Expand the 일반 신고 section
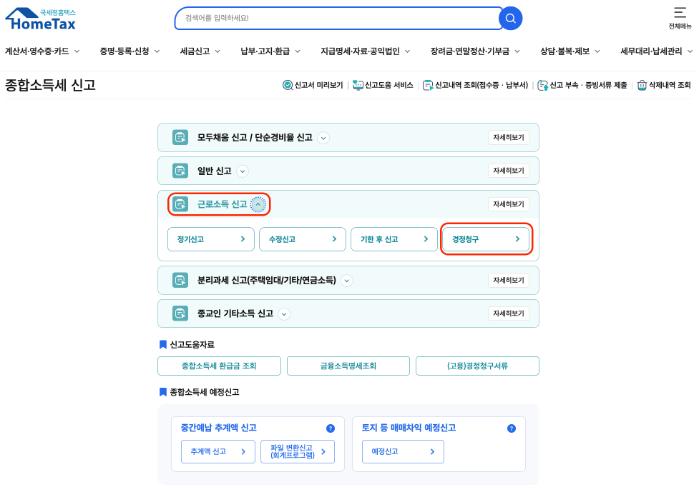The height and width of the screenshot is (490, 697). click(x=242, y=171)
